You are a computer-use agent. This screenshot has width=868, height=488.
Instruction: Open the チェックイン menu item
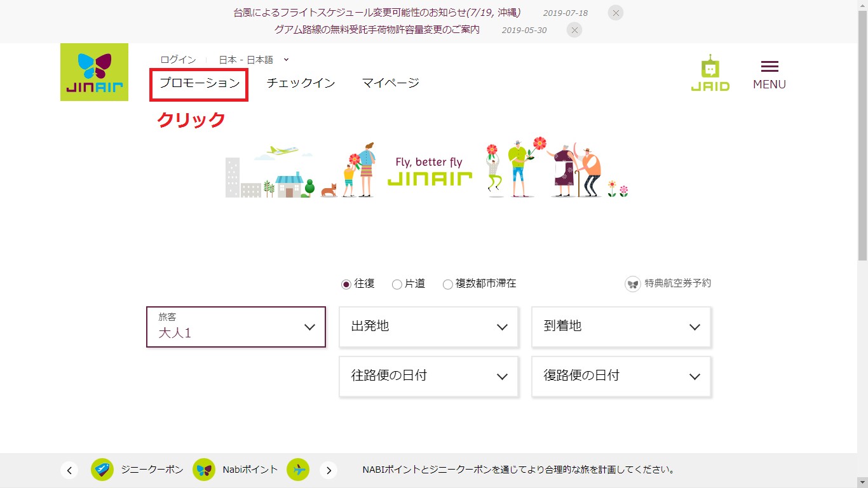point(301,83)
